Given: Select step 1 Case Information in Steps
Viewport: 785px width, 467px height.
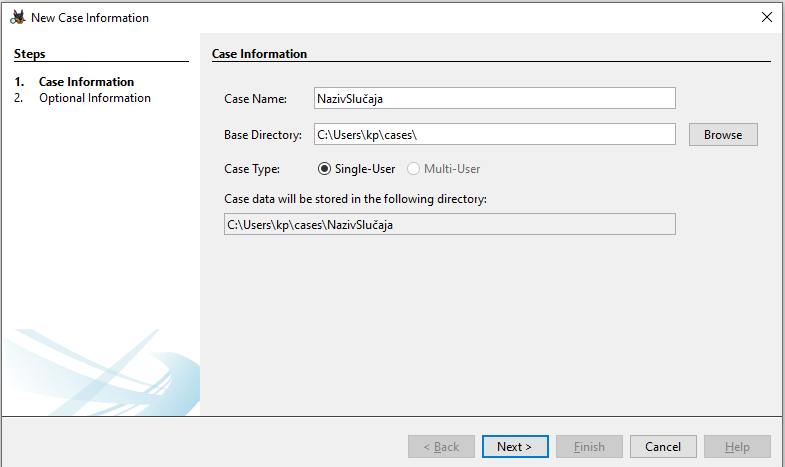Looking at the screenshot, I should click(86, 82).
